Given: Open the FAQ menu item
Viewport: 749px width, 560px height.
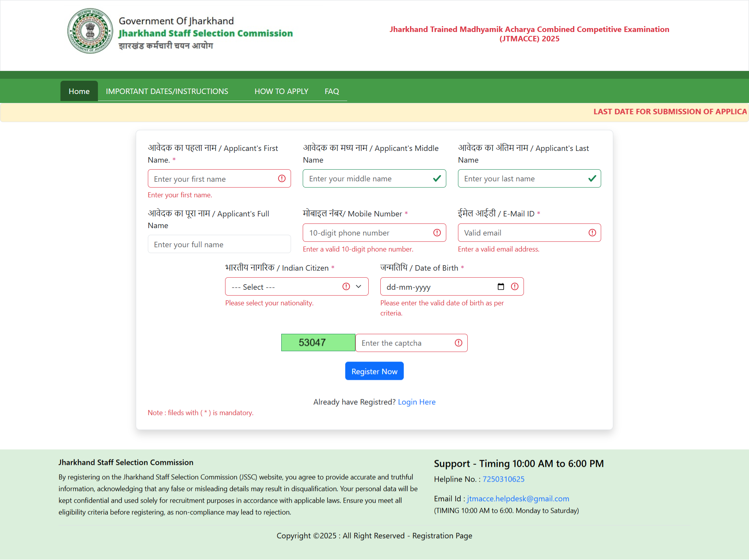Looking at the screenshot, I should 332,91.
